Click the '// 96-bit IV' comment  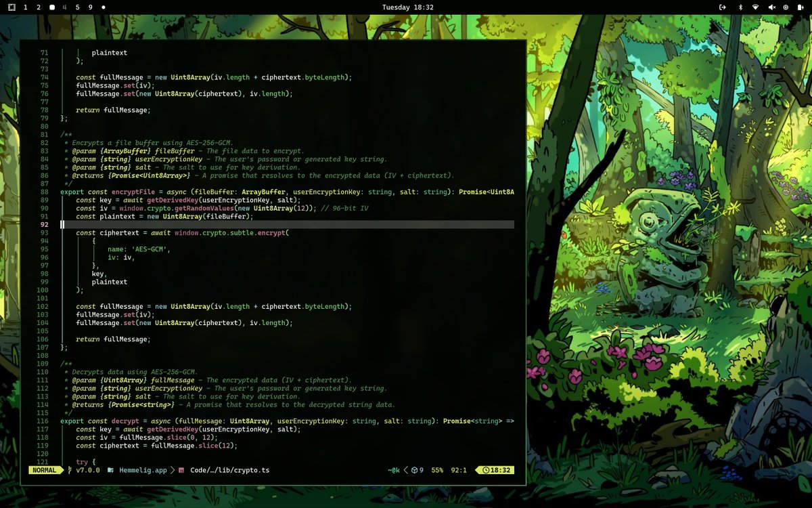pyautogui.click(x=344, y=209)
